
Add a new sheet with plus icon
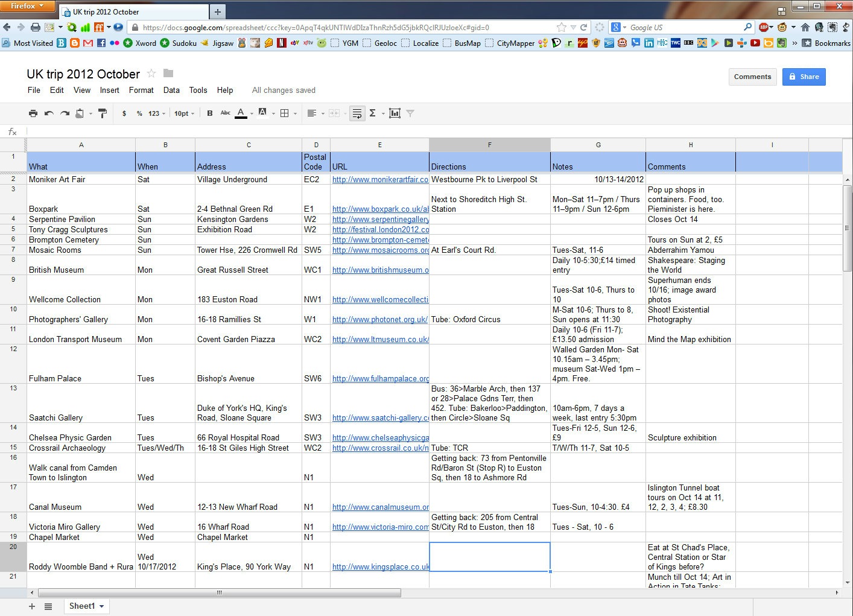click(x=32, y=606)
